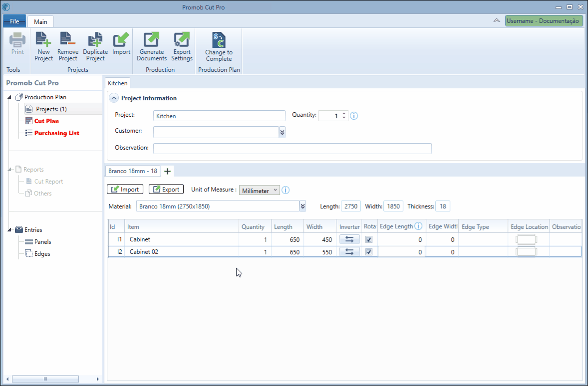Open Purchasing List in the tree
This screenshot has height=386, width=588.
(x=56, y=133)
